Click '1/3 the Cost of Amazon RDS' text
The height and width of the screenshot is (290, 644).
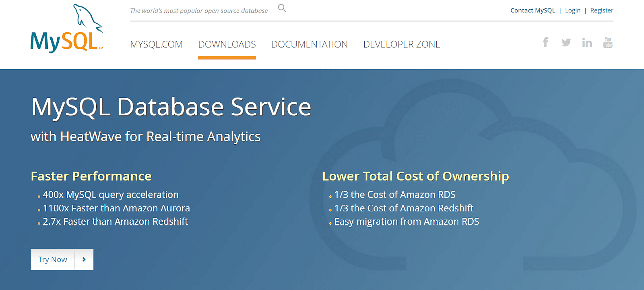[395, 195]
